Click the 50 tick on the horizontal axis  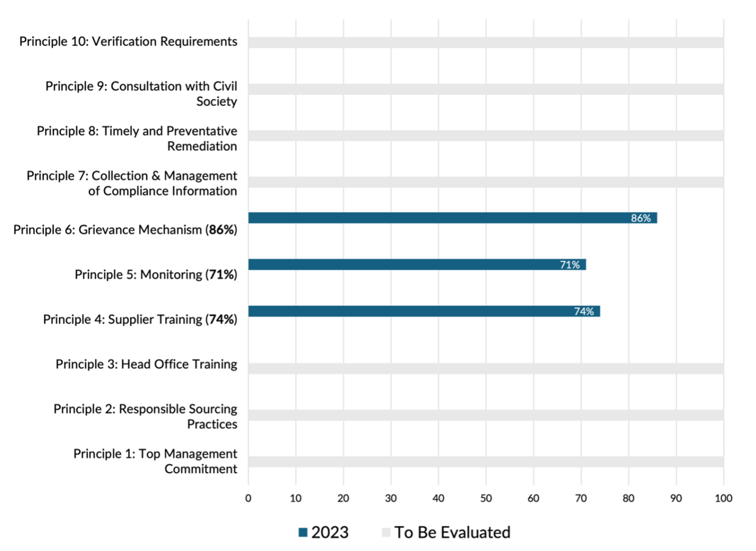pyautogui.click(x=486, y=498)
